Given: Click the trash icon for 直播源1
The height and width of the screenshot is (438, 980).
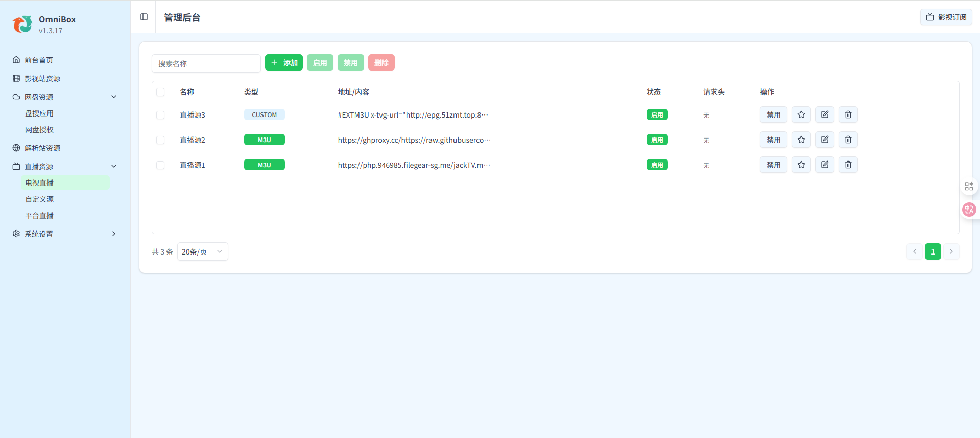Looking at the screenshot, I should pos(848,165).
